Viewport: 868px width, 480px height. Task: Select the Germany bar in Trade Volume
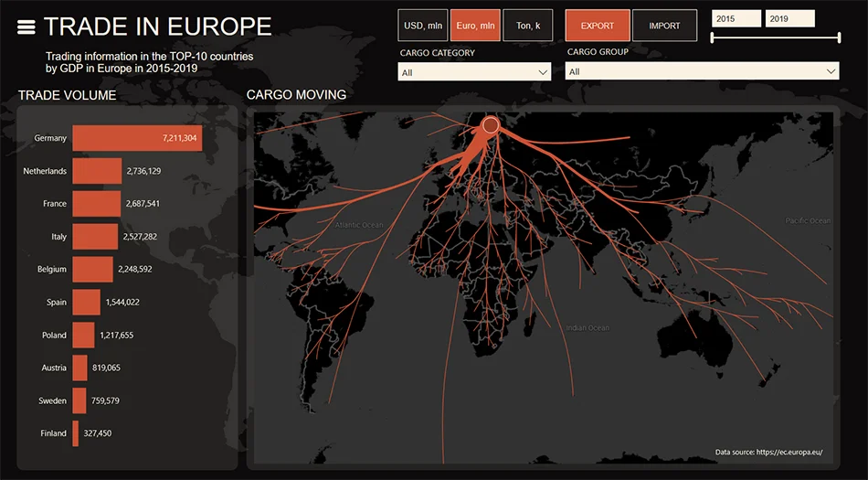tap(137, 138)
